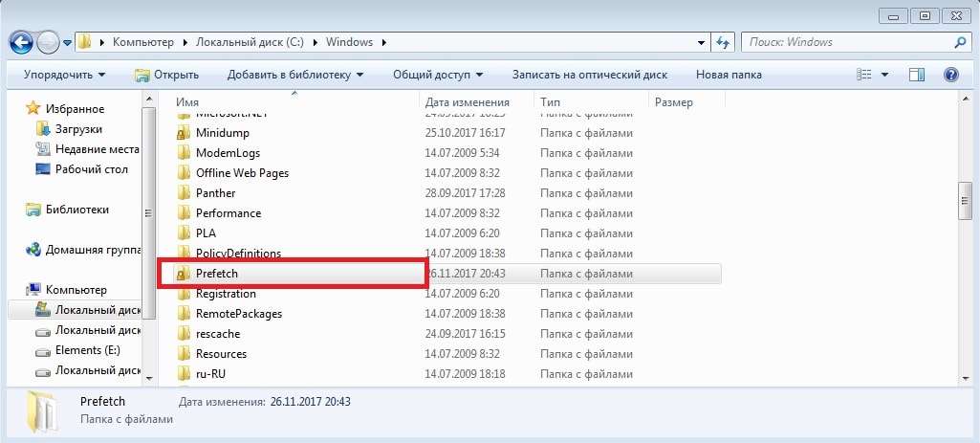The width and height of the screenshot is (980, 443).
Task: Select Домашняя группа in navigation pane
Action: pos(92,250)
